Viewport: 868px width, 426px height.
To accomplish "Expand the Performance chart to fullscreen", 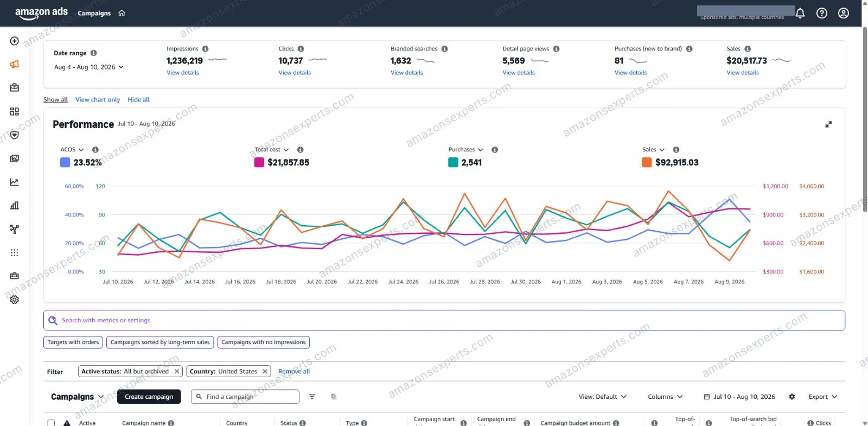I will 828,124.
